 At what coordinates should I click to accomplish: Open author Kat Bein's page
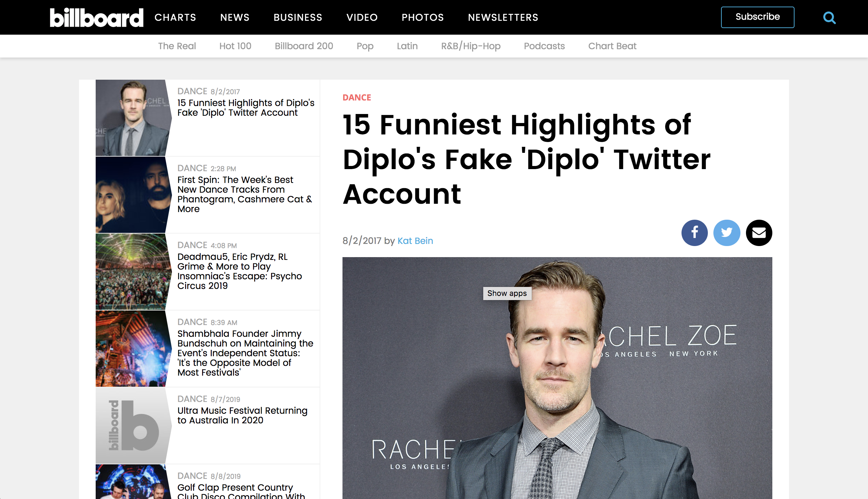pos(415,241)
